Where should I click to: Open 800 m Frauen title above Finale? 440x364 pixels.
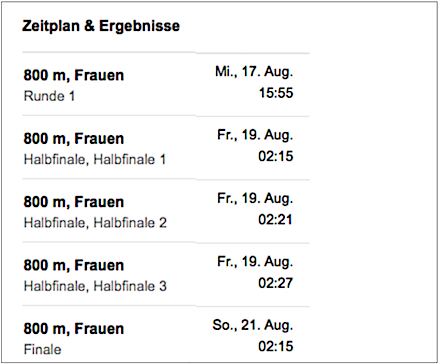point(74,329)
